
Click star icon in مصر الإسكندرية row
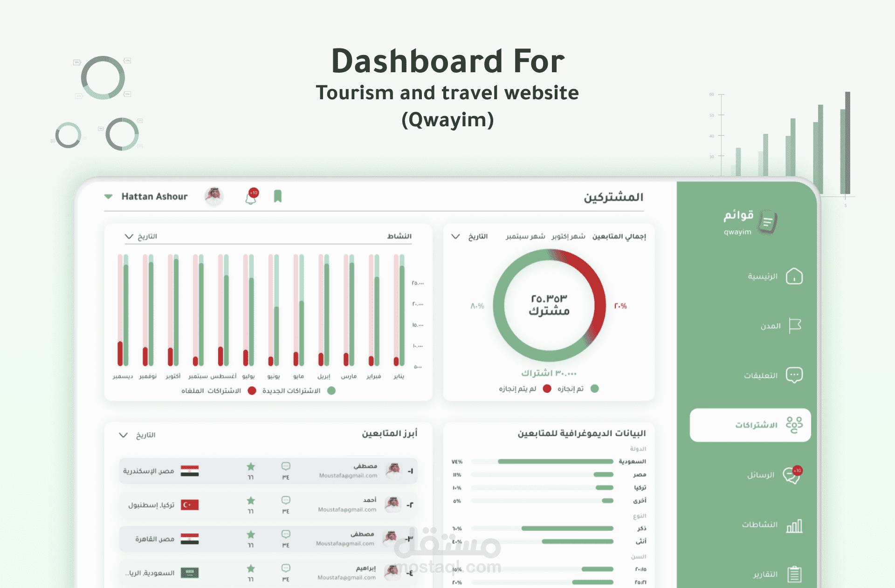pos(251,466)
